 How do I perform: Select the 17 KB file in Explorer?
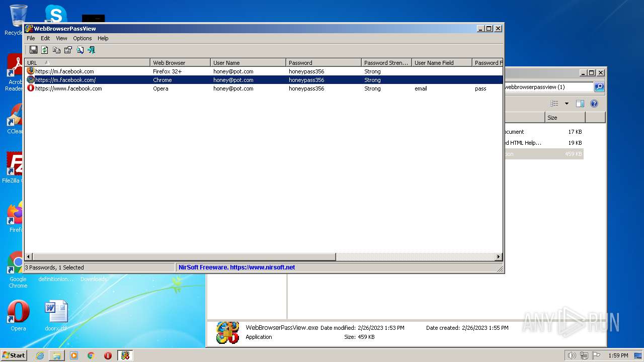pos(543,132)
